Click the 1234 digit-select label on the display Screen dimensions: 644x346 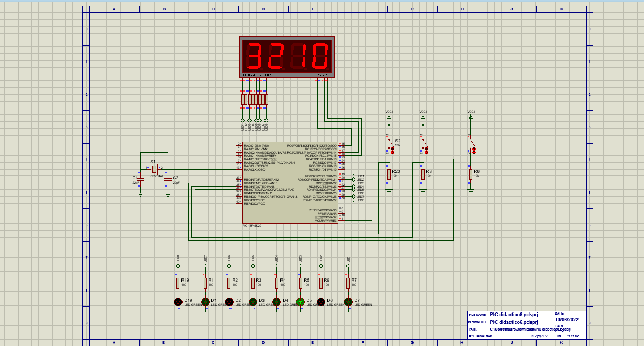322,75
